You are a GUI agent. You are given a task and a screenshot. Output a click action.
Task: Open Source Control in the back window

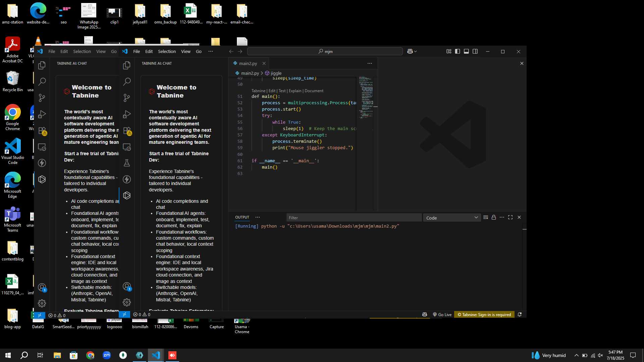click(42, 98)
